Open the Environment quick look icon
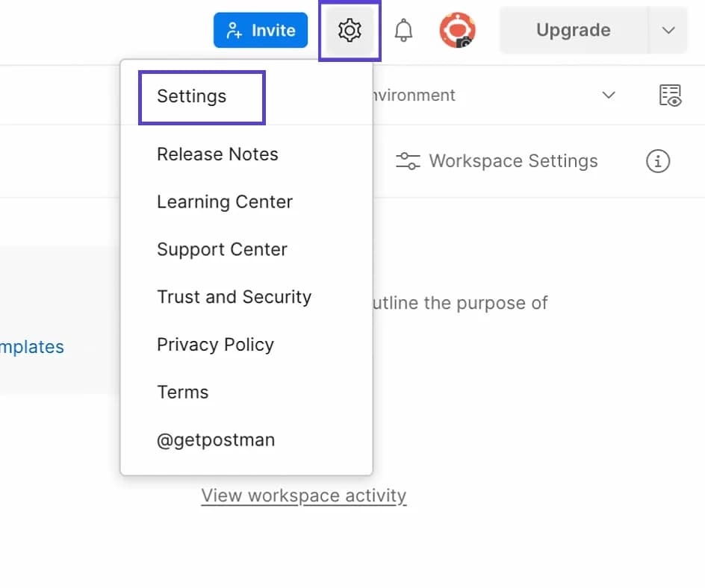The width and height of the screenshot is (705, 588). click(x=671, y=96)
